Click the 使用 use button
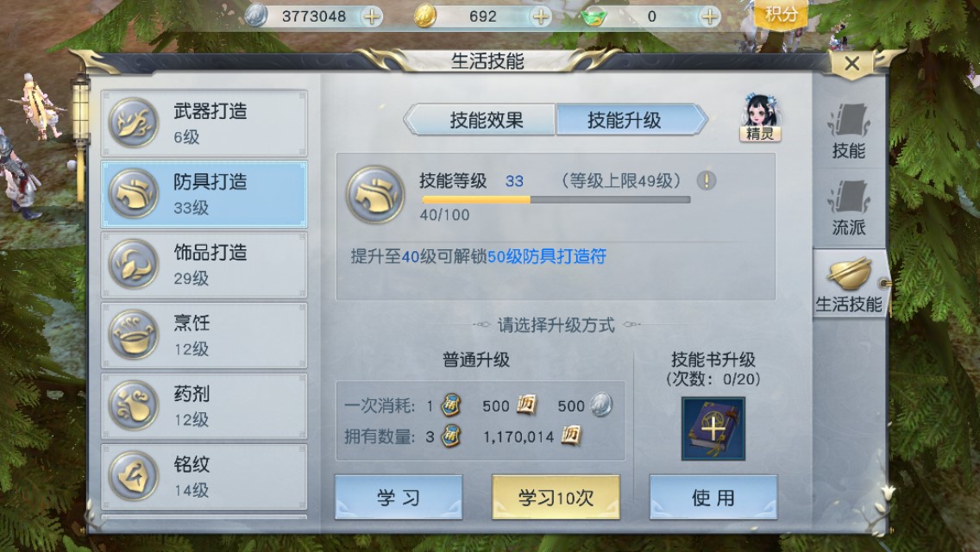980x552 pixels. tap(713, 497)
